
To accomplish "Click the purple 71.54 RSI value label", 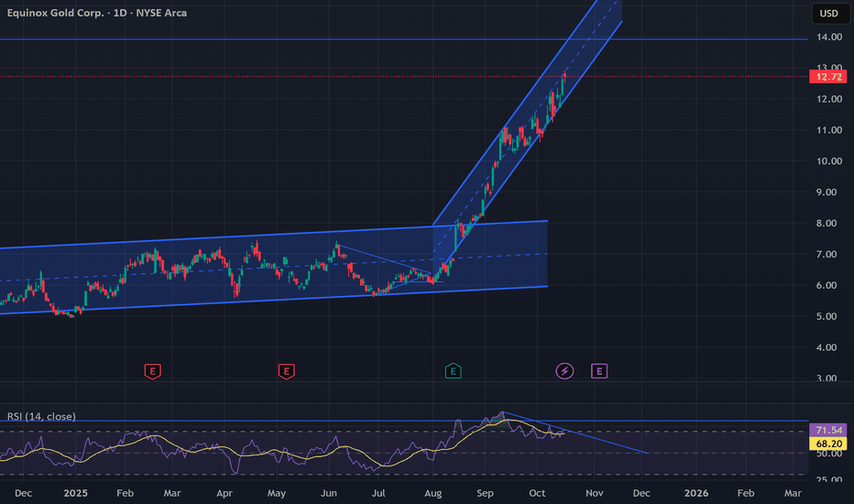I will pyautogui.click(x=828, y=431).
